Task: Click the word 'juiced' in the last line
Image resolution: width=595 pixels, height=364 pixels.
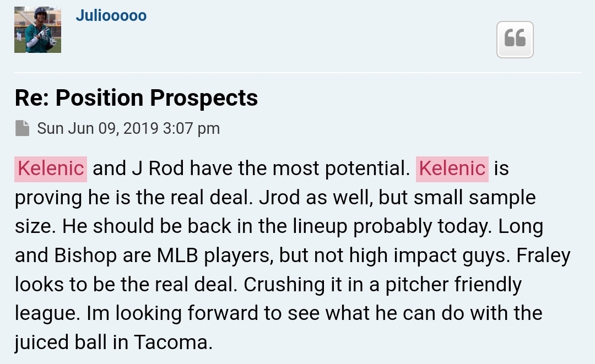Action: pyautogui.click(x=41, y=343)
